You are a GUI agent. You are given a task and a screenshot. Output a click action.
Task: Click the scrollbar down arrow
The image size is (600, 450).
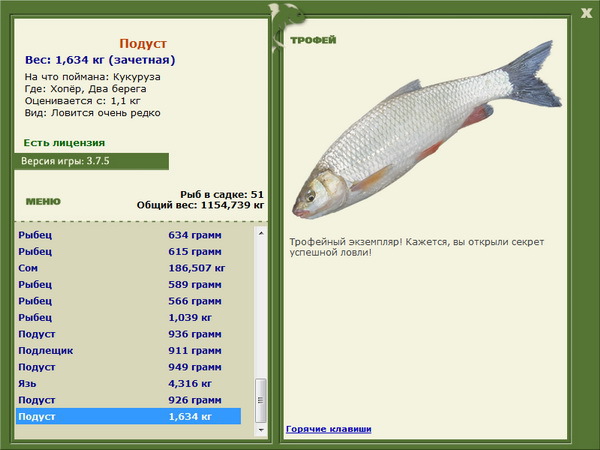261,430
